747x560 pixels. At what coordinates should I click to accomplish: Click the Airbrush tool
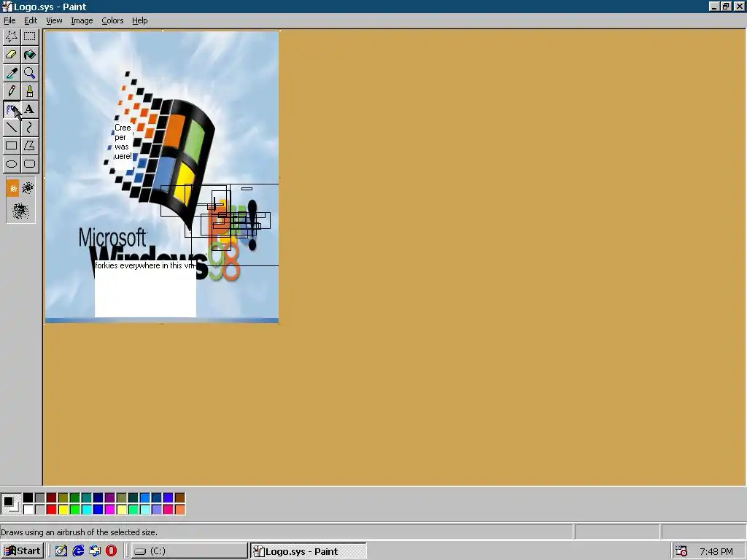tap(12, 109)
